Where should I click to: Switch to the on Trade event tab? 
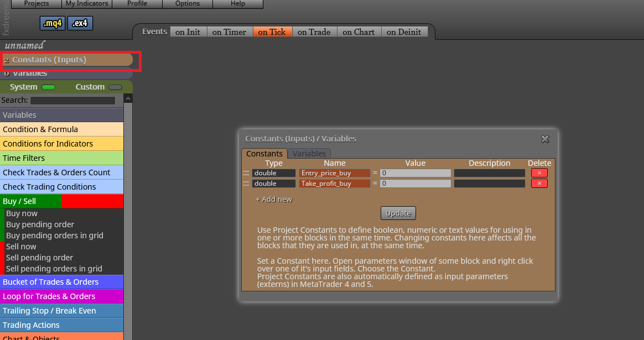[x=314, y=32]
